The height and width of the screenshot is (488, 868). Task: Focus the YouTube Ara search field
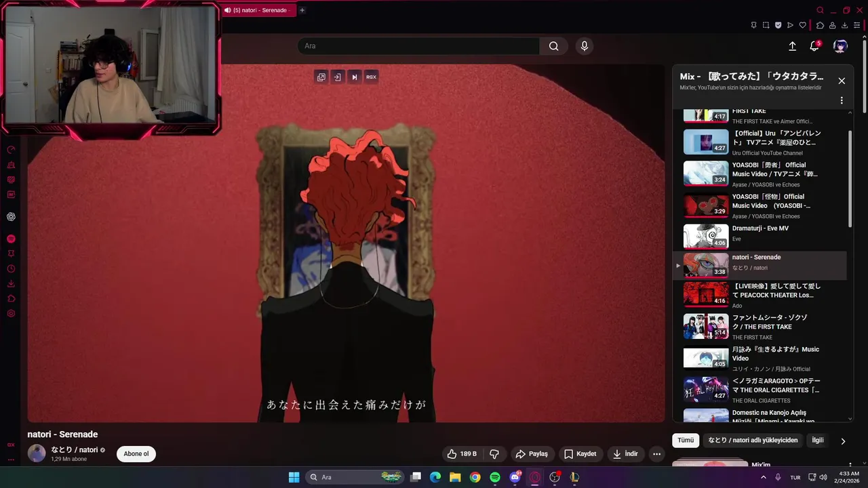click(x=418, y=46)
